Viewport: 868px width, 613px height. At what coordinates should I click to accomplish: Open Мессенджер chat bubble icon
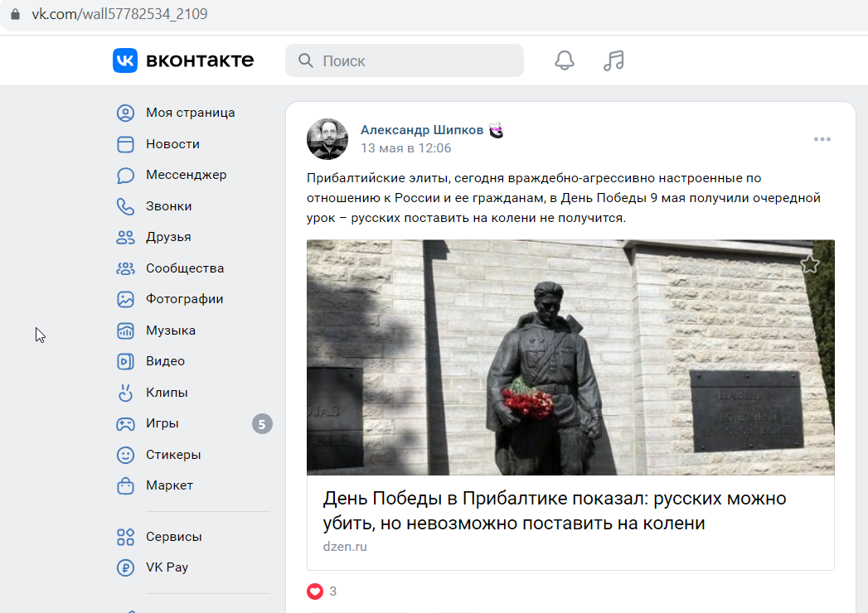126,176
